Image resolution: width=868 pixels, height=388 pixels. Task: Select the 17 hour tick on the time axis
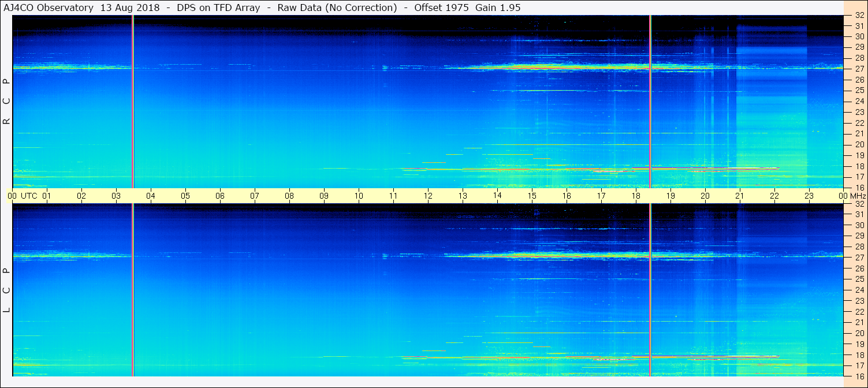point(601,196)
